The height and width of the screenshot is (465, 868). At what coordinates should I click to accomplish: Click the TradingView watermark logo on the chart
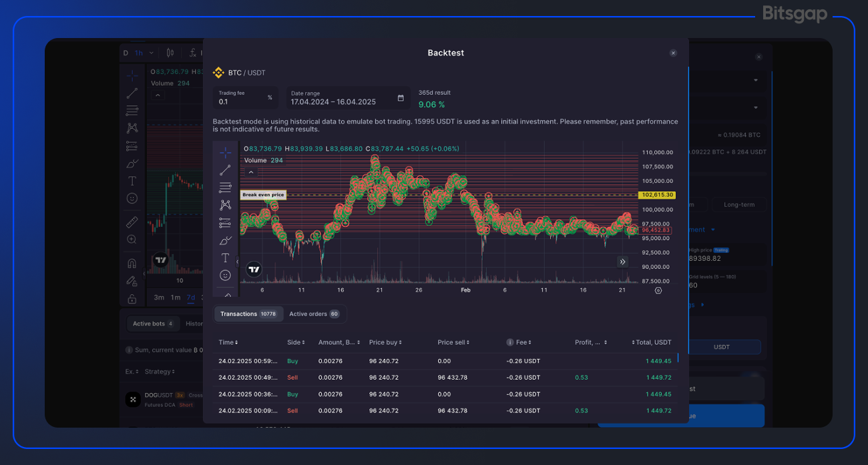(x=254, y=269)
